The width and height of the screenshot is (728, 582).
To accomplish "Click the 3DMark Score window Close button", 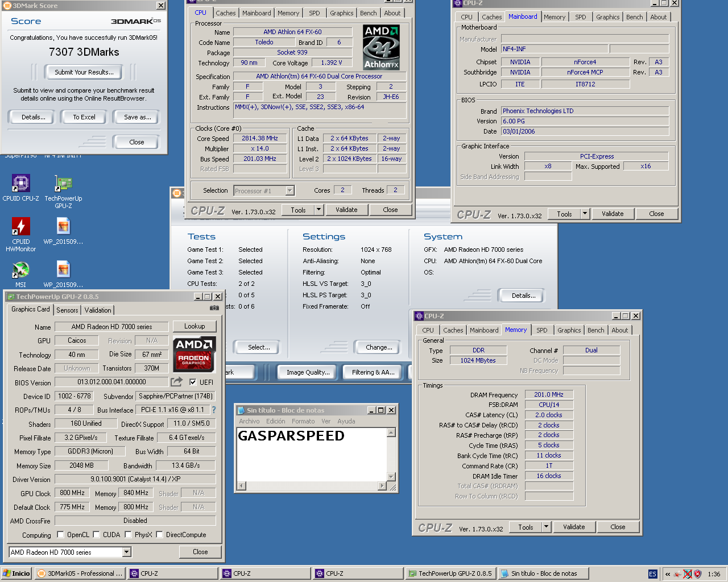I will (x=136, y=142).
